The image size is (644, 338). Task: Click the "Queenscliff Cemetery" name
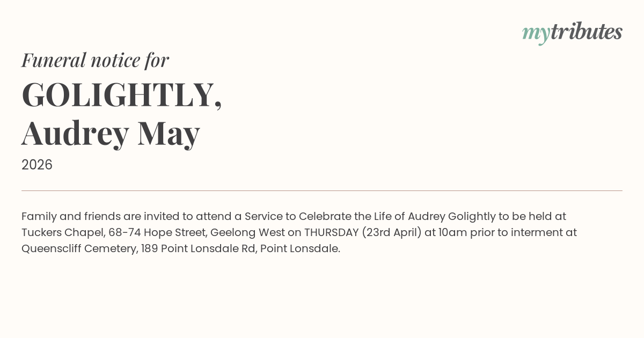coord(78,248)
